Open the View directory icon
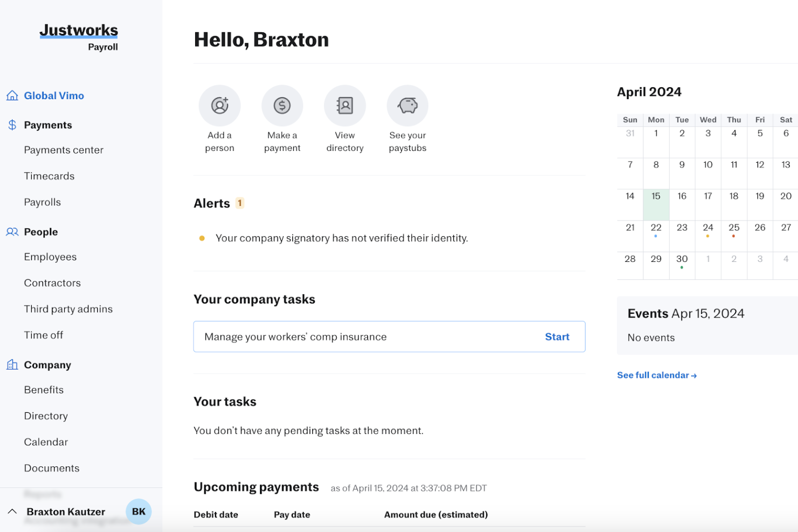The image size is (798, 532). pyautogui.click(x=345, y=106)
